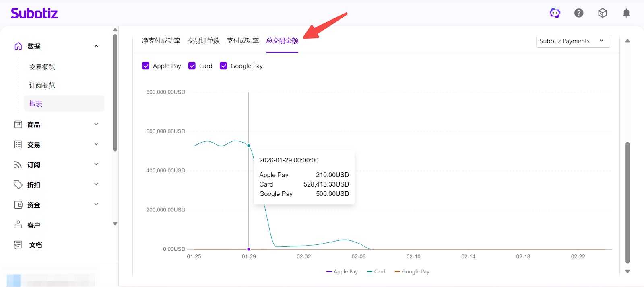The height and width of the screenshot is (287, 644).
Task: Expand the 订阅 sidebar section
Action: 96,164
